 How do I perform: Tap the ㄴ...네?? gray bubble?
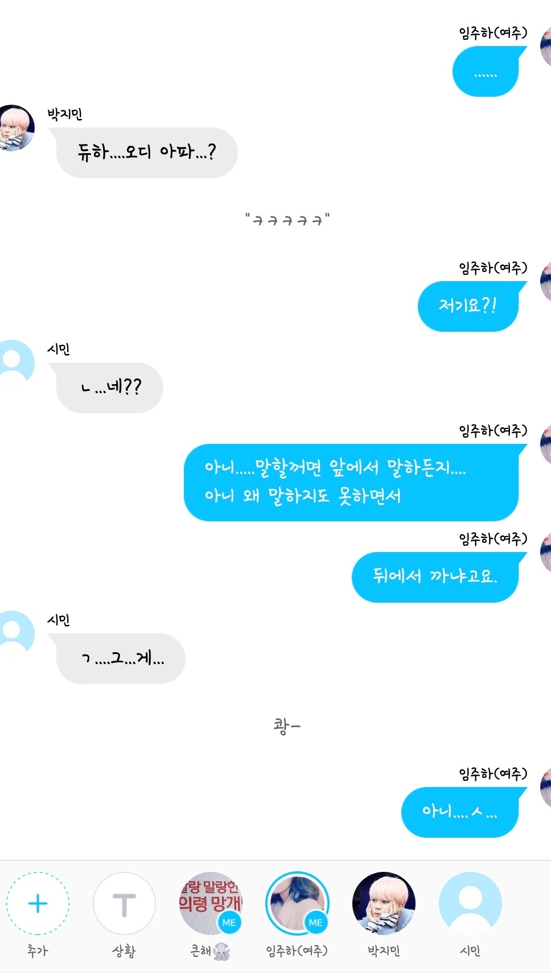pyautogui.click(x=109, y=388)
